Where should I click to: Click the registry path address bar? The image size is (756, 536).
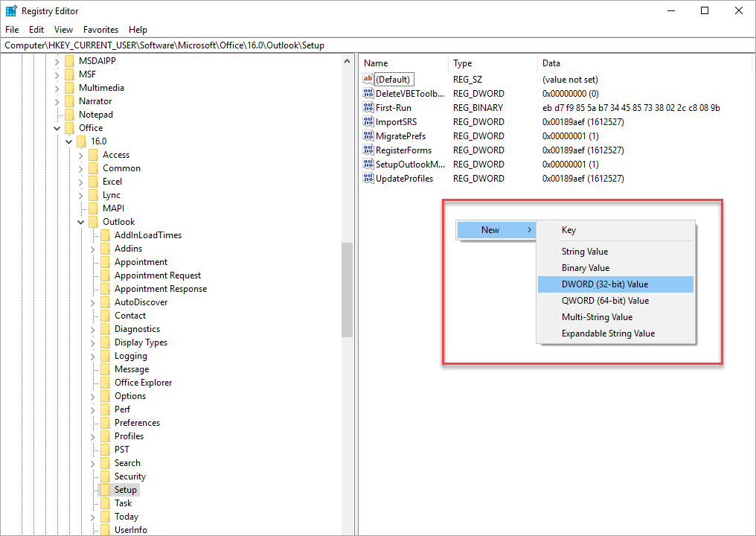[372, 45]
